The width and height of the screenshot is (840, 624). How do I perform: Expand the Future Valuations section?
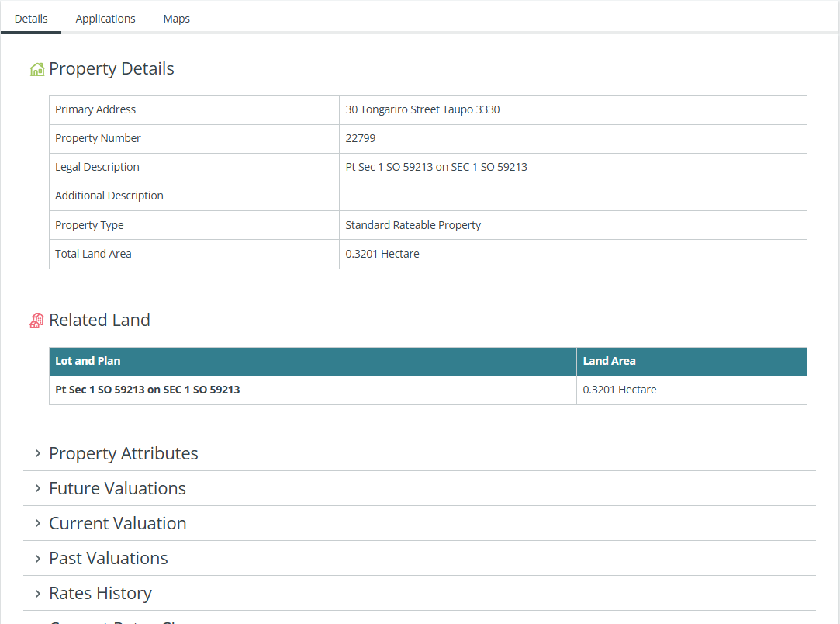pos(117,488)
